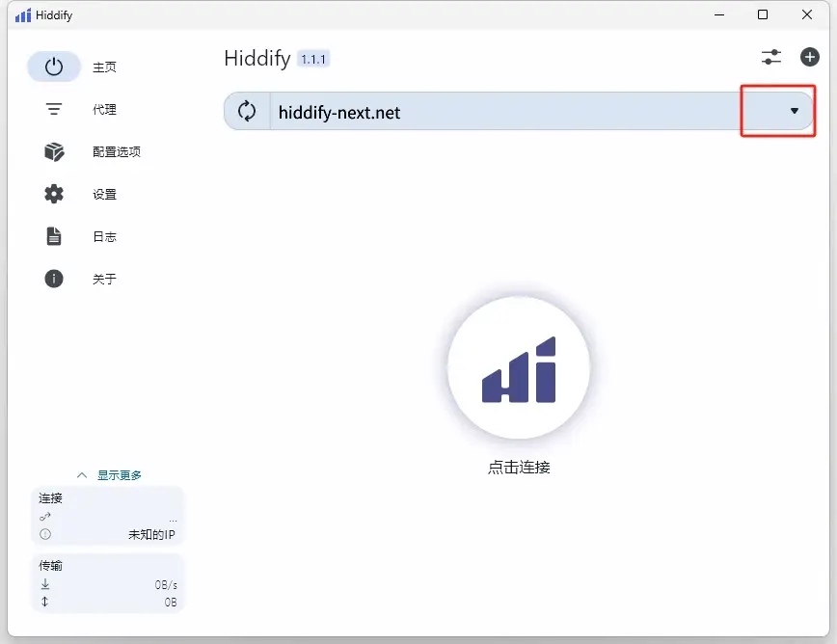Viewport: 837px width, 644px height.
Task: Expand the profile dropdown arrow
Action: (x=795, y=111)
